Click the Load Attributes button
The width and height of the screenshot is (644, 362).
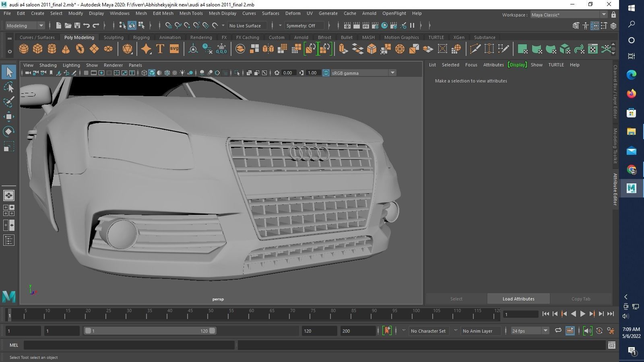pos(518,299)
